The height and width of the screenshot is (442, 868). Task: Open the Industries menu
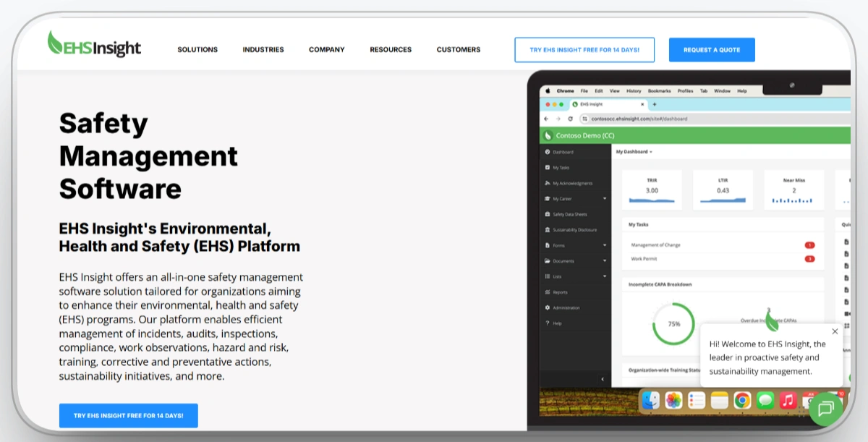[263, 50]
